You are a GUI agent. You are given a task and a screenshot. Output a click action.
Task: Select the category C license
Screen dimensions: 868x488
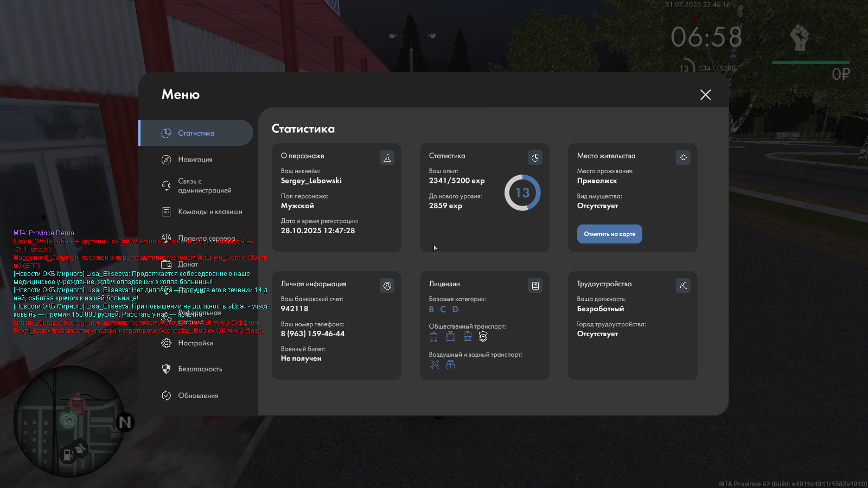point(443,309)
